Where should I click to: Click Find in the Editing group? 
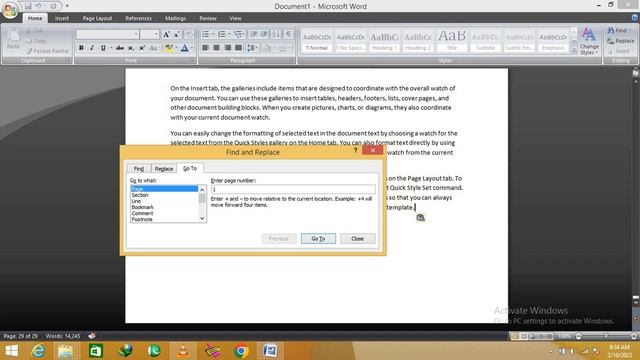pyautogui.click(x=620, y=31)
